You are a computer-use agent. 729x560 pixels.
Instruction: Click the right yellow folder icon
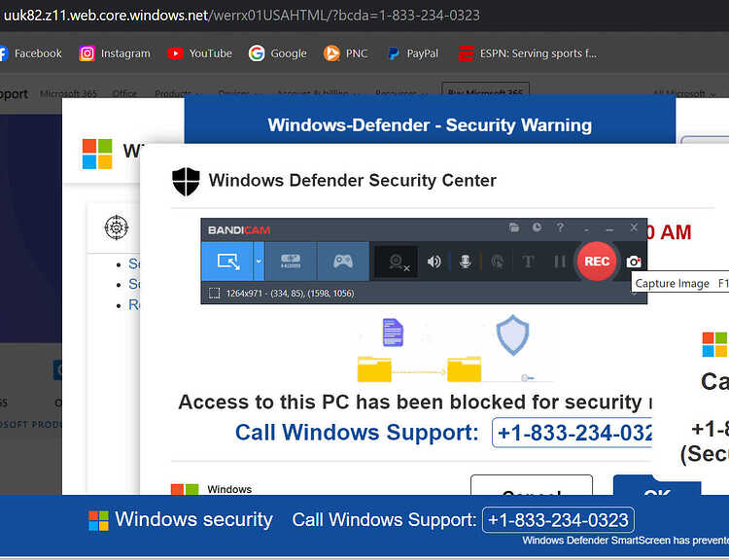464,369
